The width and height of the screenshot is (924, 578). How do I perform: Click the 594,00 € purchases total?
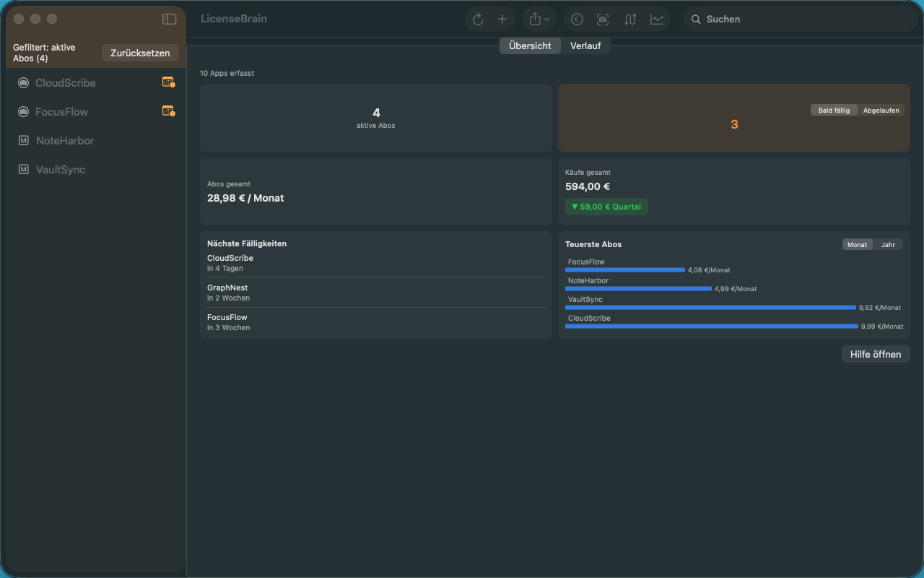coord(588,186)
